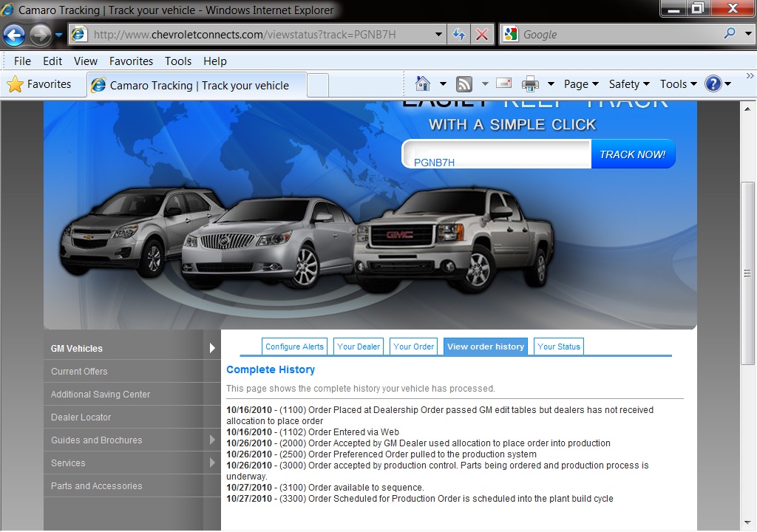The image size is (757, 532).
Task: Expand the address bar history dropdown
Action: coord(438,34)
